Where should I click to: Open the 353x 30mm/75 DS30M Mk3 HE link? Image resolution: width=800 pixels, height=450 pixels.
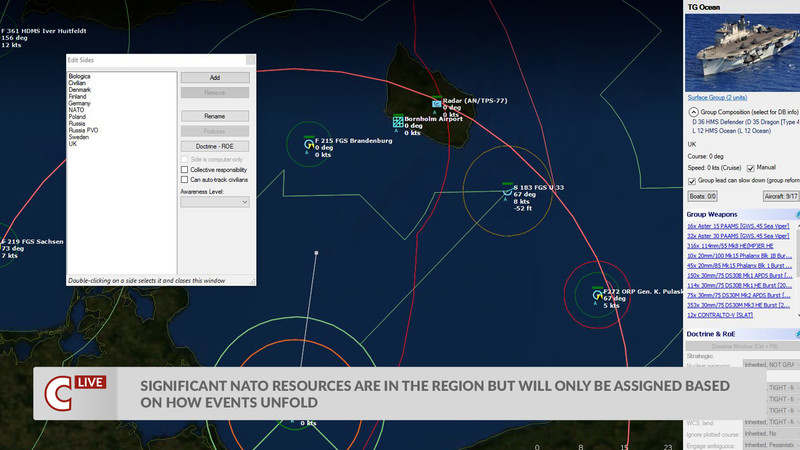(x=738, y=305)
